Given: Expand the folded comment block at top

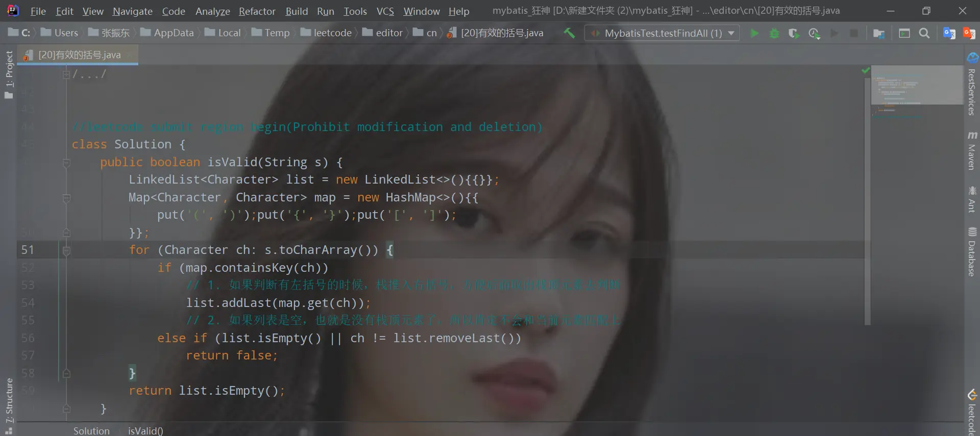Looking at the screenshot, I should pos(66,74).
